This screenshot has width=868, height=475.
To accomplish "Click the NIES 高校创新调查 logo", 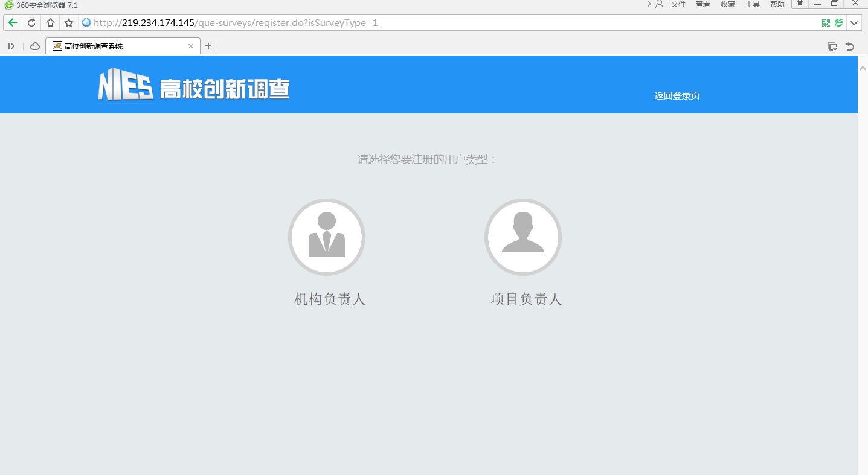I will coord(193,85).
